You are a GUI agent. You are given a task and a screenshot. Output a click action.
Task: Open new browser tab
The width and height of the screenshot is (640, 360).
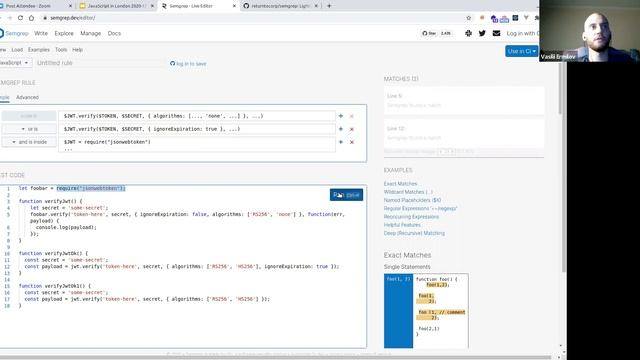[329, 6]
